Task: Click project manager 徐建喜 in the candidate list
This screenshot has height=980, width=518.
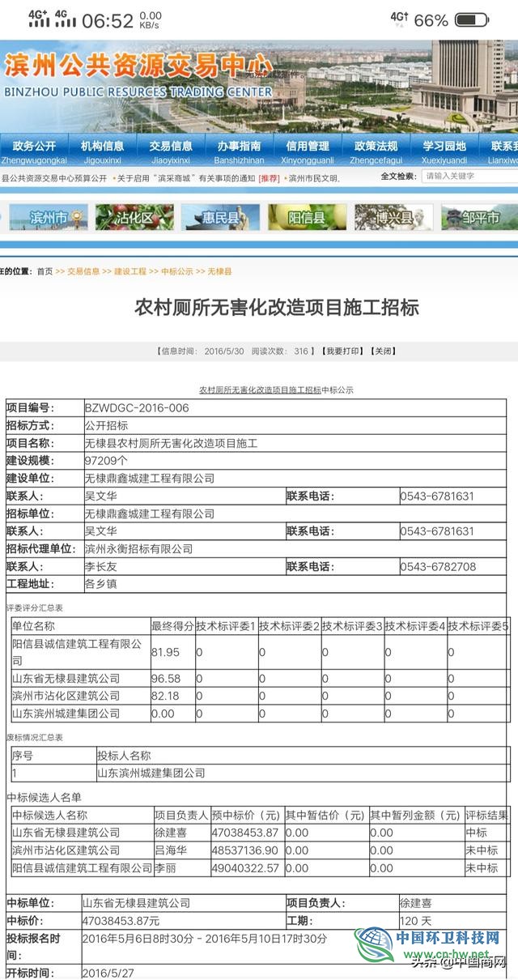Action: [x=171, y=833]
